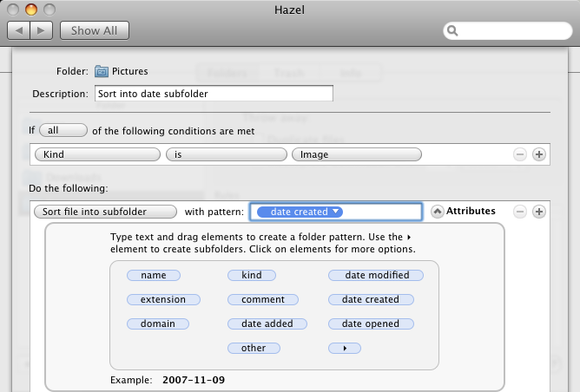580x392 pixels.
Task: Select the 'extension' pattern element
Action: [163, 299]
